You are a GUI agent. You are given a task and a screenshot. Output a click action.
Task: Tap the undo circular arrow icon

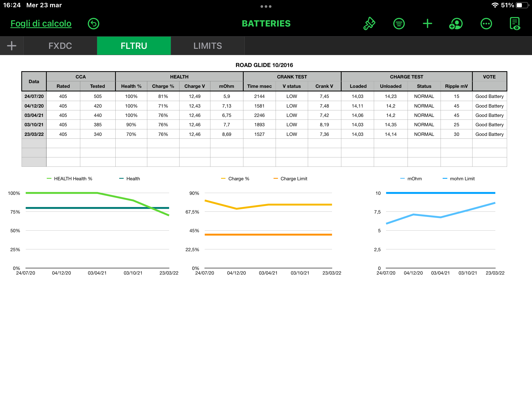pyautogui.click(x=94, y=24)
